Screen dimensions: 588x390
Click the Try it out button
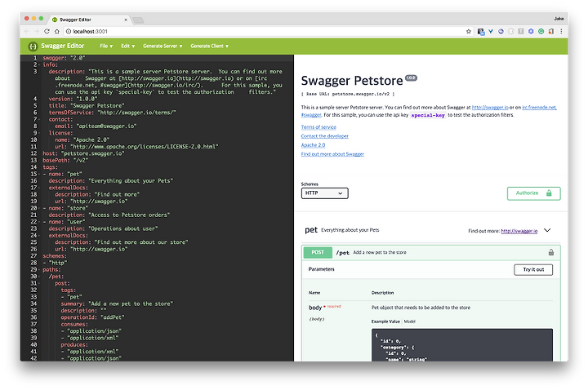[532, 270]
